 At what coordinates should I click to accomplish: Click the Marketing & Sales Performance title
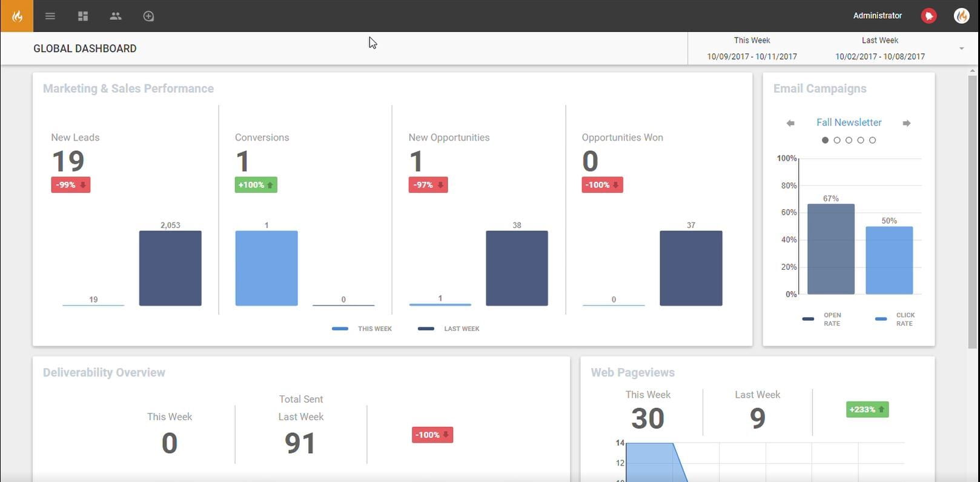(x=128, y=89)
